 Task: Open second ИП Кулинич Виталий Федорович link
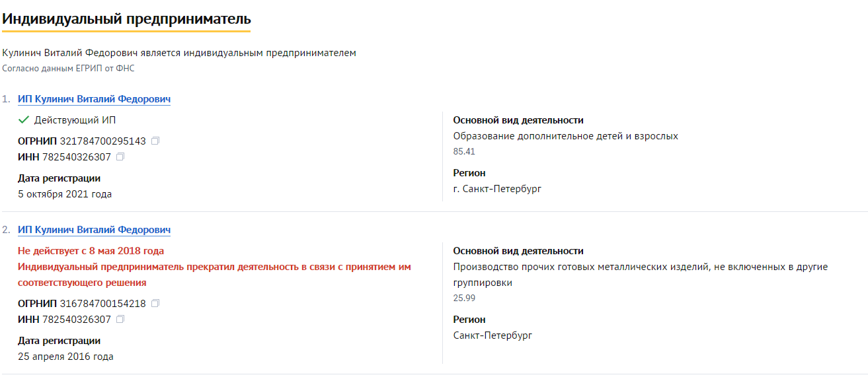pos(94,230)
